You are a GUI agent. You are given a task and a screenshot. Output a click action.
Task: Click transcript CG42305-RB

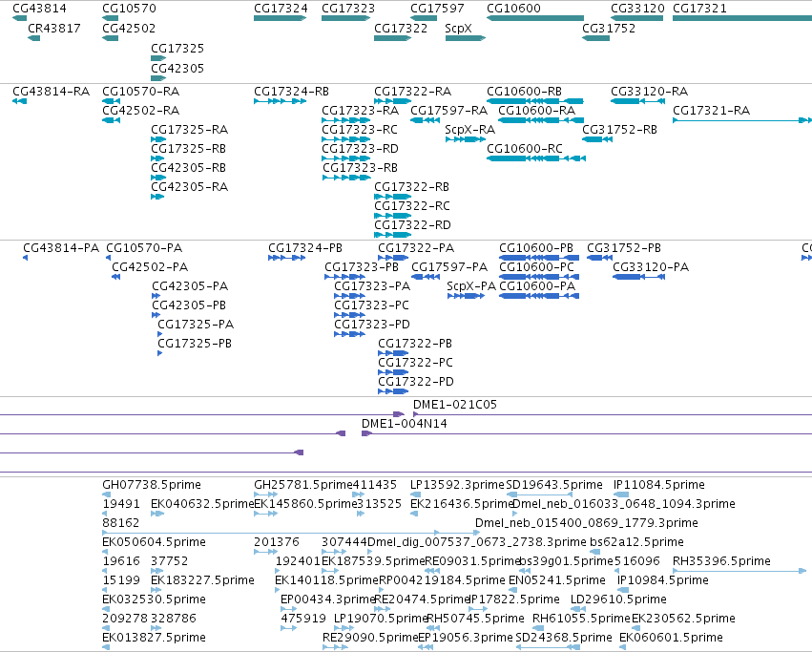point(189,168)
